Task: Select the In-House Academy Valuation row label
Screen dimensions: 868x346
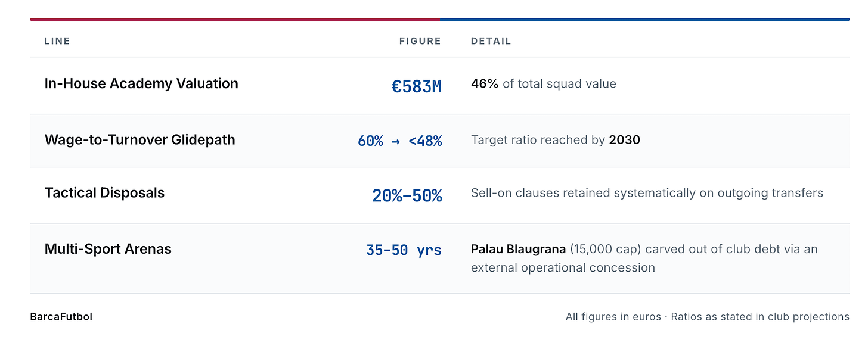Action: (x=141, y=83)
